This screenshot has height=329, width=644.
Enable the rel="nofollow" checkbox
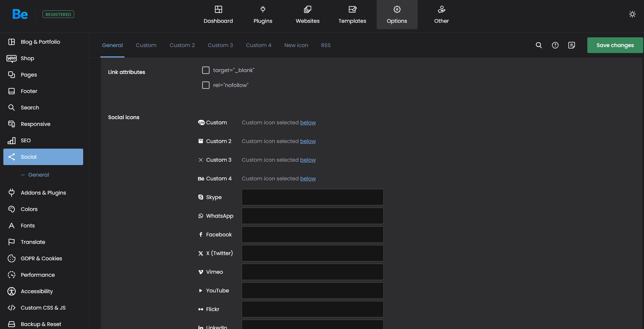pyautogui.click(x=206, y=85)
